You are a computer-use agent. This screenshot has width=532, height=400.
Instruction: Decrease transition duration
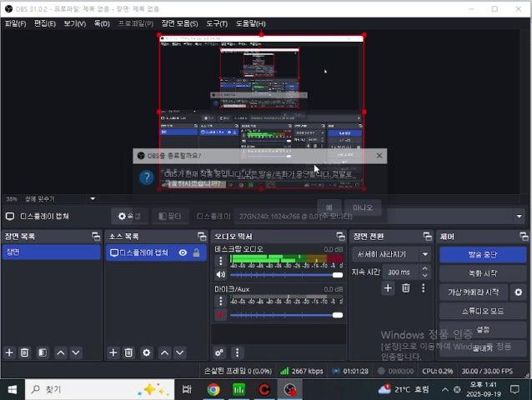point(424,276)
